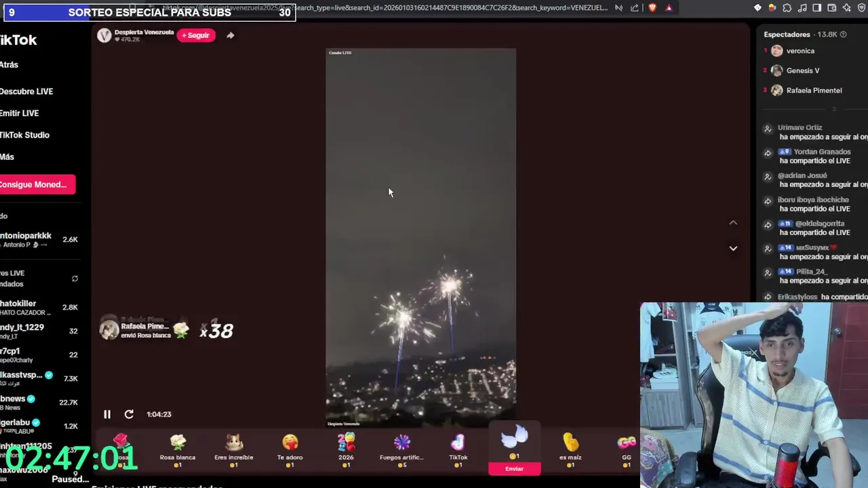Image resolution: width=868 pixels, height=488 pixels.
Task: Open hatokiller live in recommended list
Action: (39, 307)
